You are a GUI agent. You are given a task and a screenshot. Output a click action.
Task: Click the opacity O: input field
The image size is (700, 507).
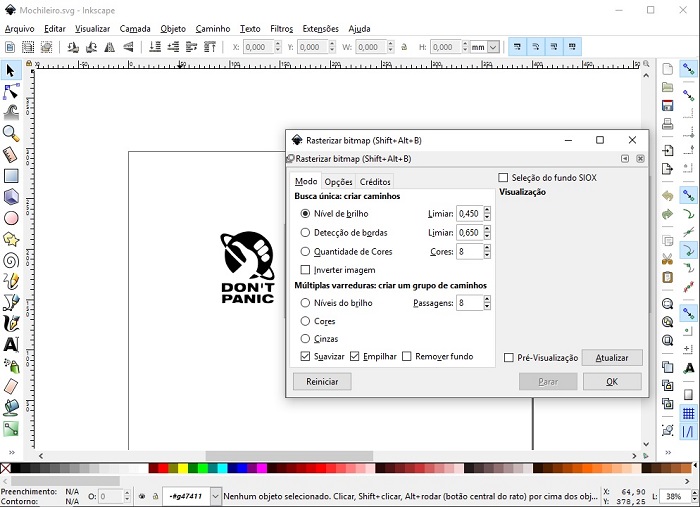[x=110, y=496]
